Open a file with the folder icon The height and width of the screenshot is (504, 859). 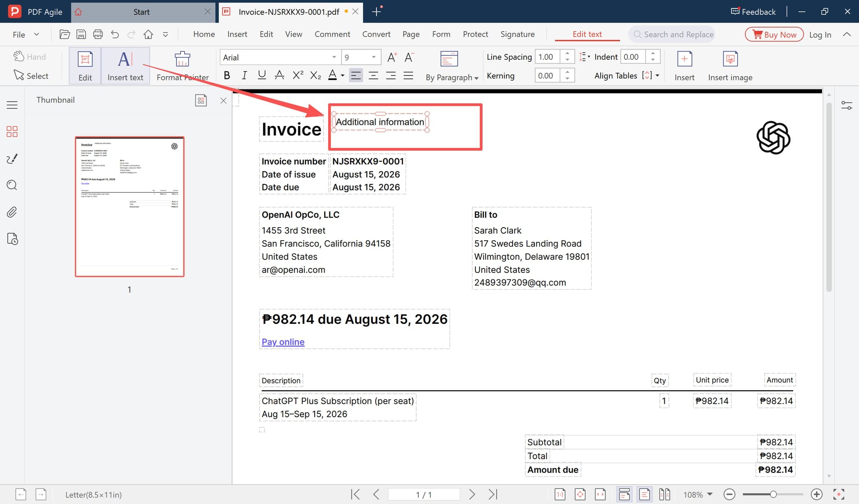pyautogui.click(x=65, y=35)
